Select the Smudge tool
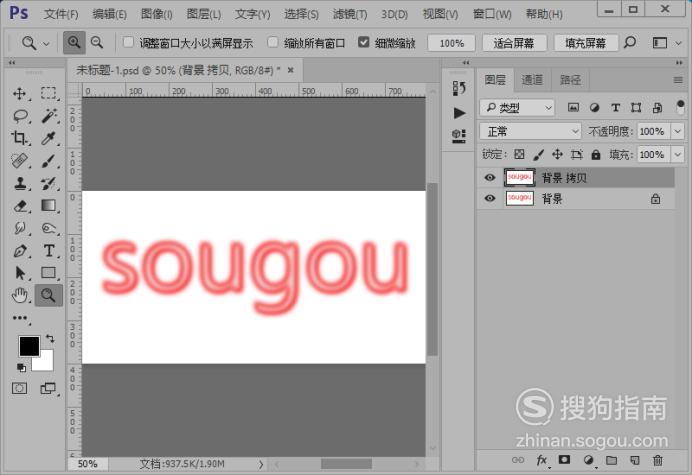Screen dimensions: 692x475 click(20, 228)
